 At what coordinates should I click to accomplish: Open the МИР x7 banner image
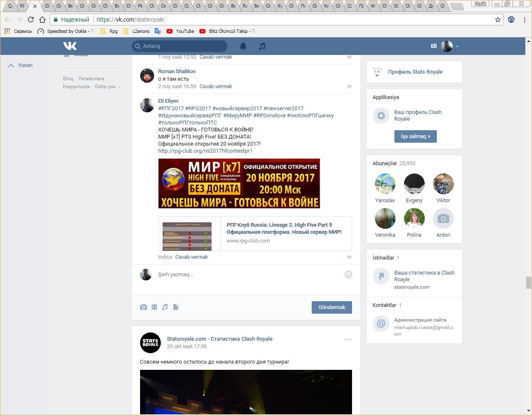click(239, 183)
